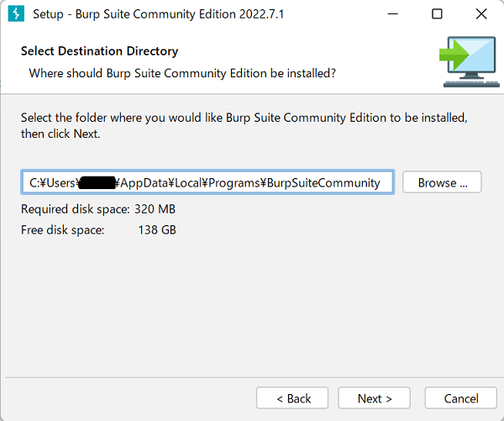504x421 pixels.
Task: Go to next step with Next >
Action: (x=374, y=398)
